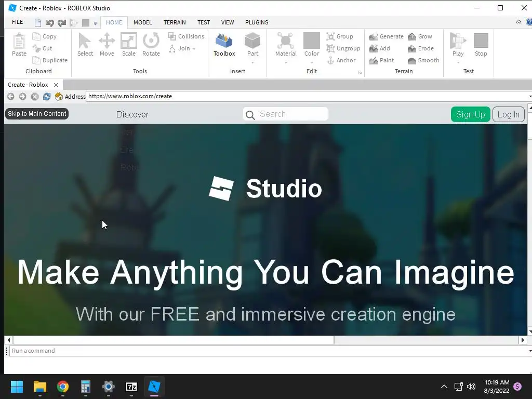Toggle the Anchor setting

[x=341, y=60]
